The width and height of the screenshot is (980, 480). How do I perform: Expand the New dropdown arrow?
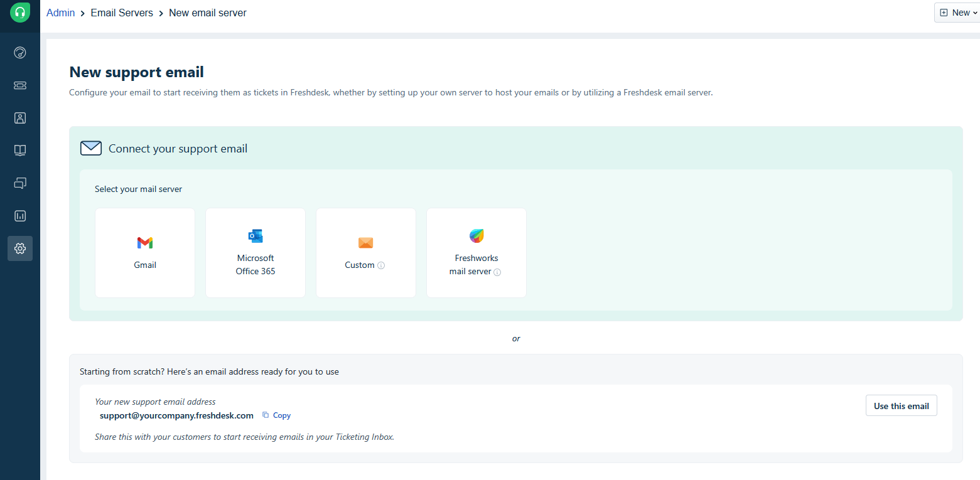pyautogui.click(x=975, y=13)
